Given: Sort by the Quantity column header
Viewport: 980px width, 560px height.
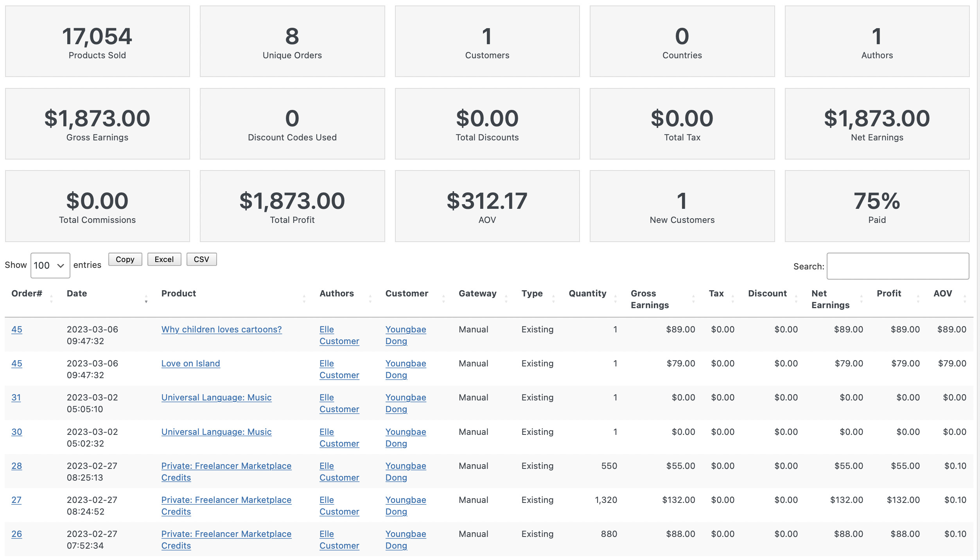Looking at the screenshot, I should click(587, 293).
